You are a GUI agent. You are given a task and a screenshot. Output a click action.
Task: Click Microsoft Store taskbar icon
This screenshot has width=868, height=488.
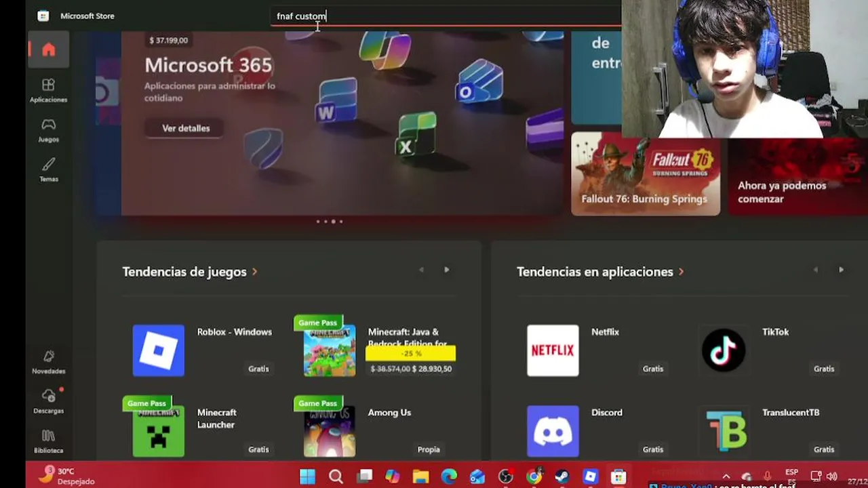click(618, 476)
